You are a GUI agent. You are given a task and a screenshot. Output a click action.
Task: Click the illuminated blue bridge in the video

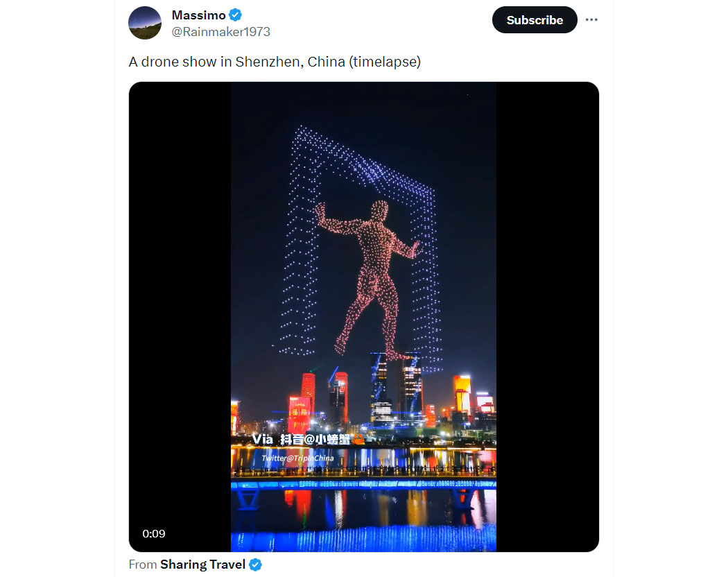click(x=363, y=484)
